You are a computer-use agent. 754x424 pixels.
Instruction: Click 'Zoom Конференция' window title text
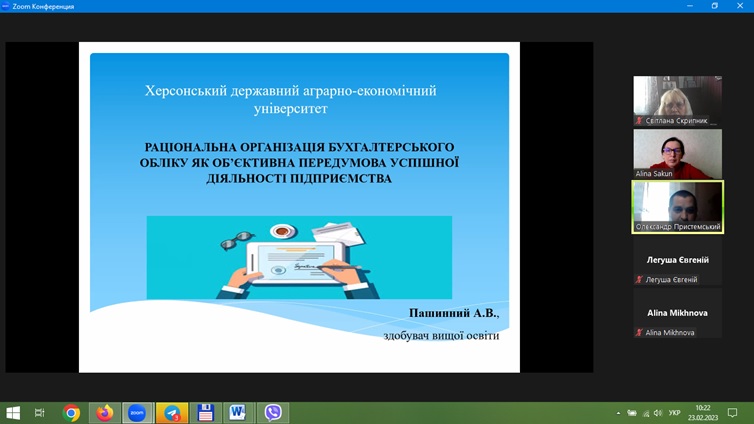tap(43, 7)
